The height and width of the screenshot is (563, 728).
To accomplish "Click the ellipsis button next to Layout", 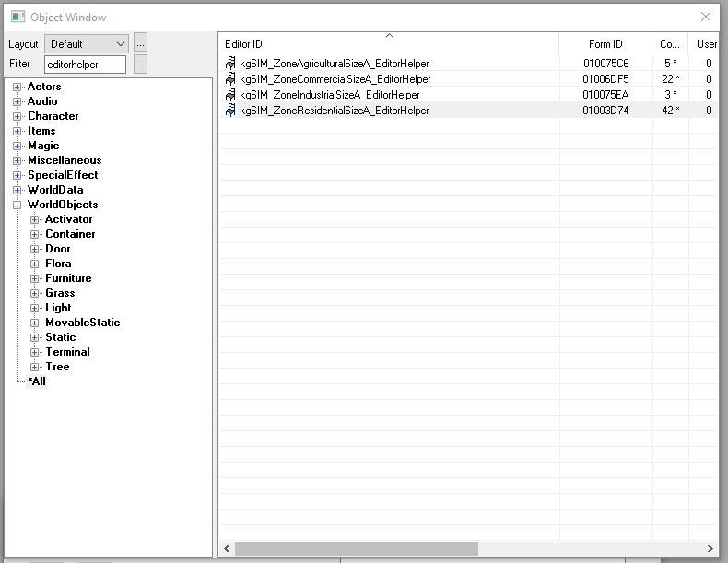I will pos(141,43).
